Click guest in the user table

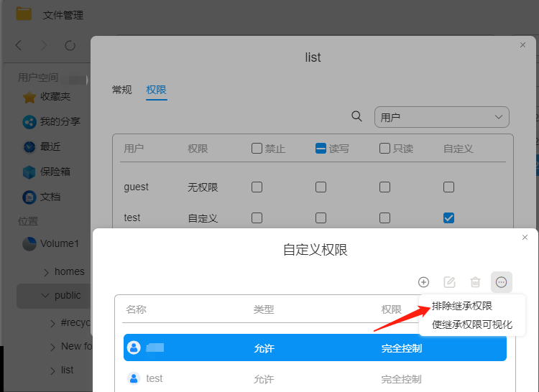[x=136, y=187]
